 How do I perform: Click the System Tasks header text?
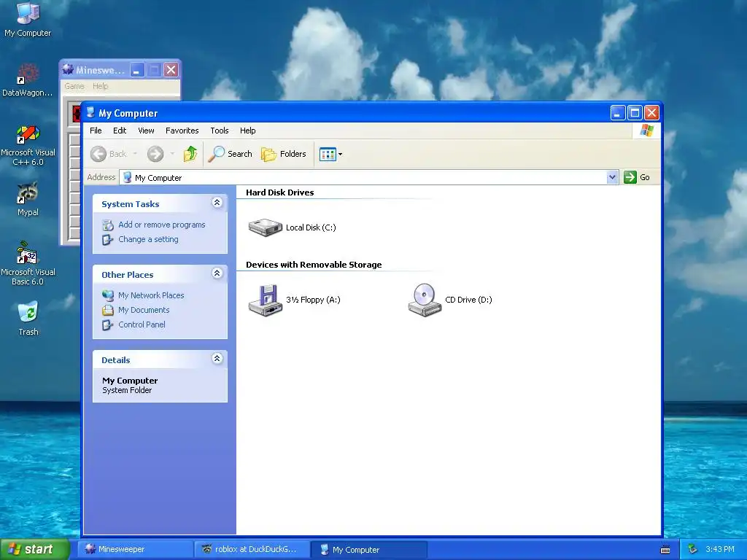(x=130, y=204)
